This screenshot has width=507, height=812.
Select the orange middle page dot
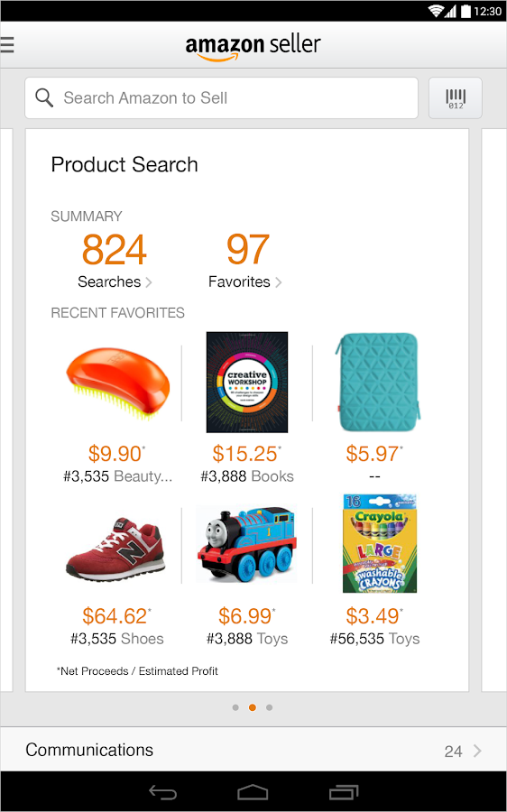(x=253, y=707)
